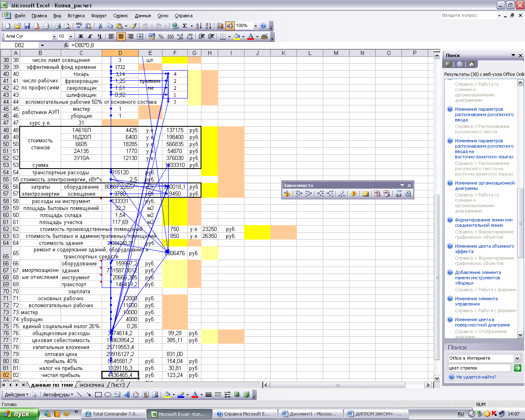Insert AutoSum with the sigma icon
This screenshot has width=525, height=420.
185,26
